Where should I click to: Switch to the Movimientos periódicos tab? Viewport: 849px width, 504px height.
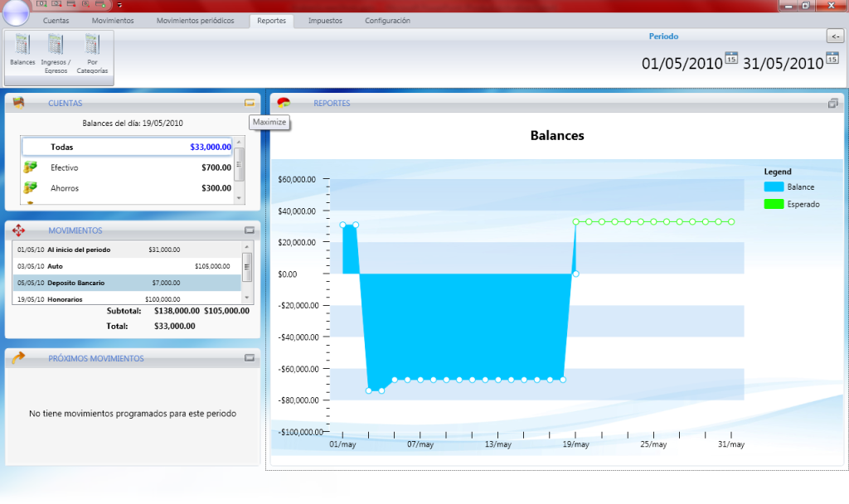pos(195,21)
